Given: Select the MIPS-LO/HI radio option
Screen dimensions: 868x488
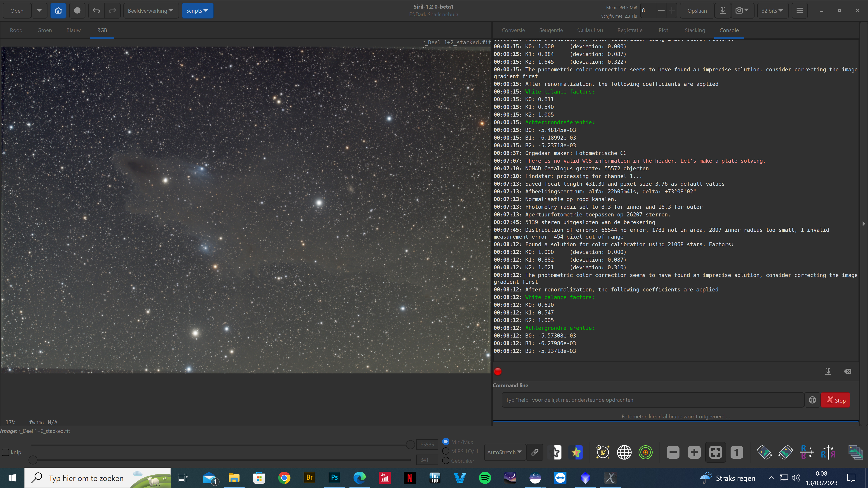Looking at the screenshot, I should click(446, 451).
